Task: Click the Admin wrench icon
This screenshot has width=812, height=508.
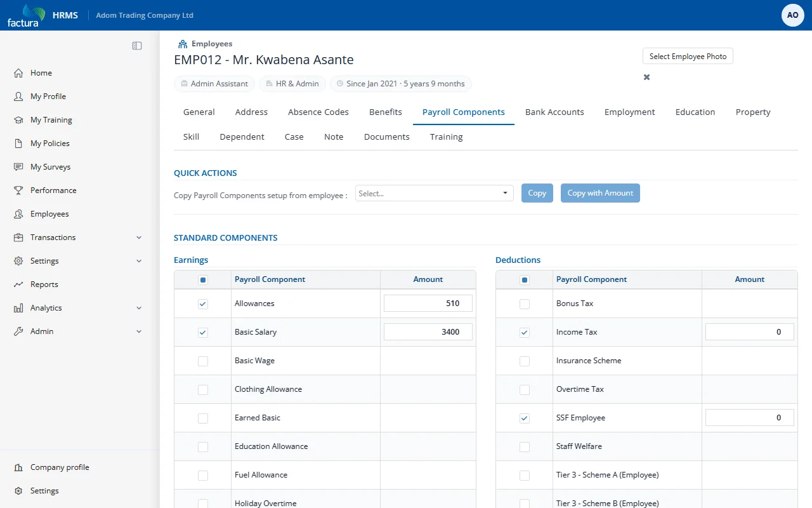Action: click(x=18, y=331)
